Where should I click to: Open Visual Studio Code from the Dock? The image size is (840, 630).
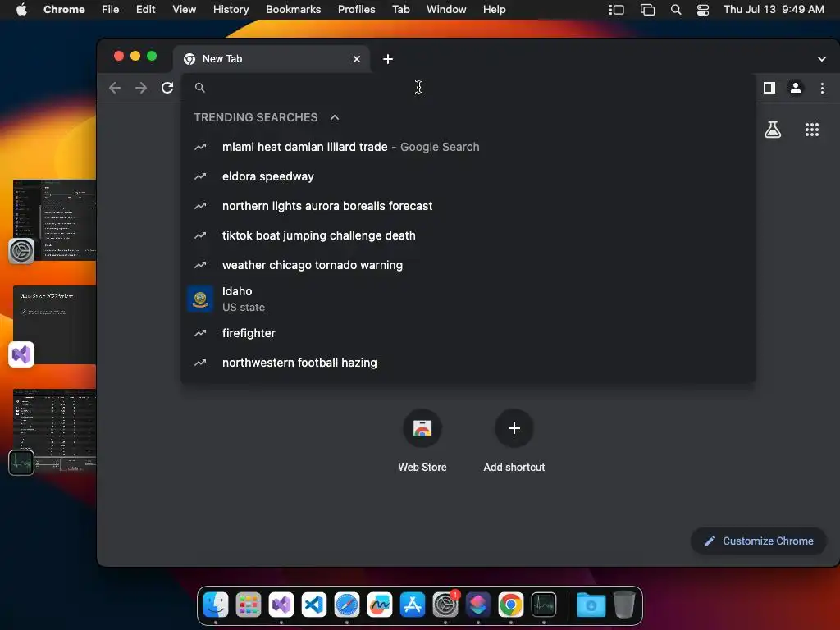(x=314, y=605)
